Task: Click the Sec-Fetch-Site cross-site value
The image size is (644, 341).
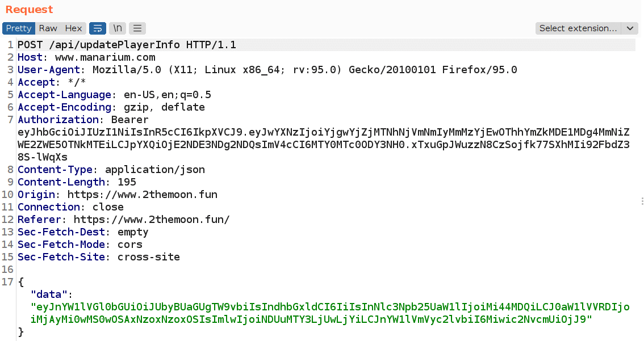Action: tap(149, 257)
